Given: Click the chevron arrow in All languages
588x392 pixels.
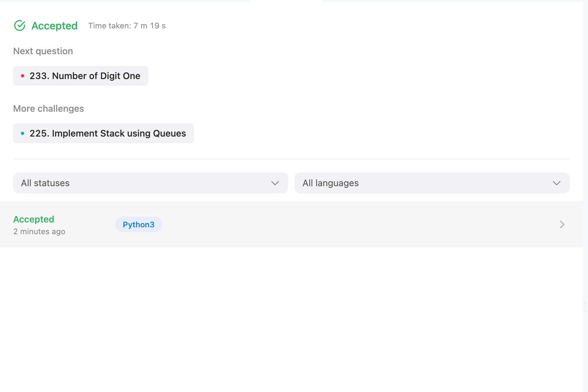Looking at the screenshot, I should pos(556,183).
